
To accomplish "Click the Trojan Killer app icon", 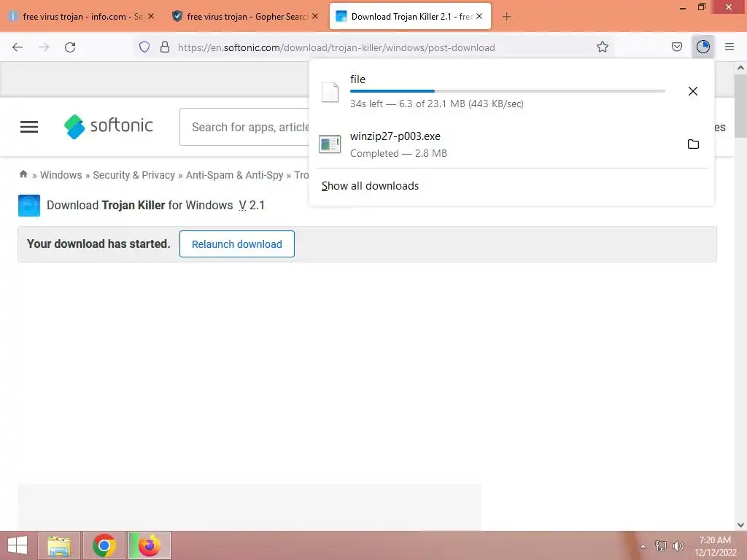I will [x=29, y=205].
